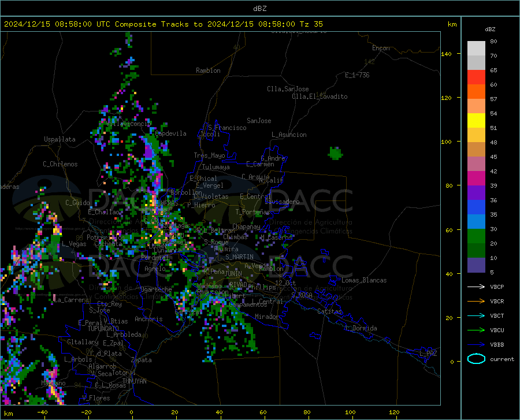The width and height of the screenshot is (520, 420).
Task: Click the S_MARTIN city label
Action: [239, 257]
